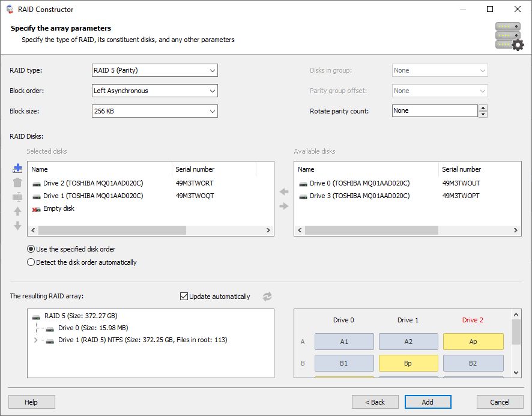Click the disk edit icon below the trash icon
The image size is (532, 416).
[17, 196]
